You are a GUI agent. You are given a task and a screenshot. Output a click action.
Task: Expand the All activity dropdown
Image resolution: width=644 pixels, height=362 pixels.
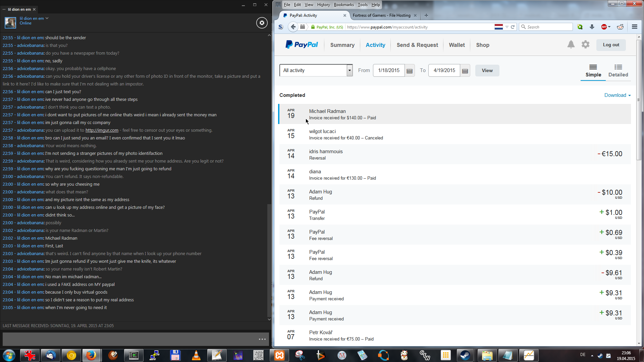pyautogui.click(x=350, y=70)
